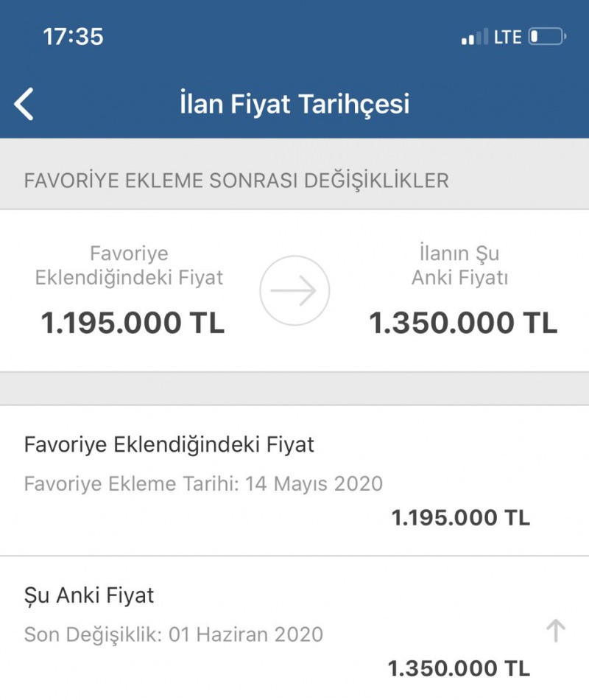Image resolution: width=589 pixels, height=700 pixels.
Task: Tap Son Değişiklik: 01 Haziran 2020 text
Action: point(174,635)
